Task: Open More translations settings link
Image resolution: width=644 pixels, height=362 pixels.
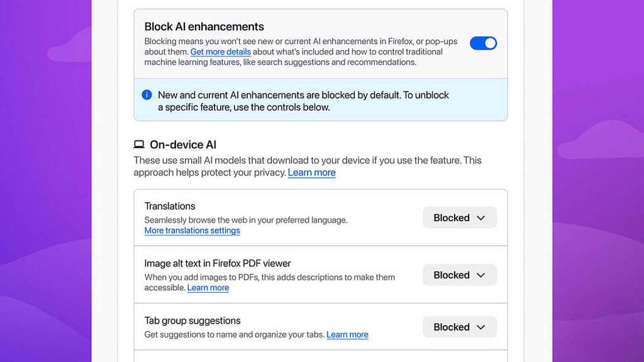Action: 192,231
